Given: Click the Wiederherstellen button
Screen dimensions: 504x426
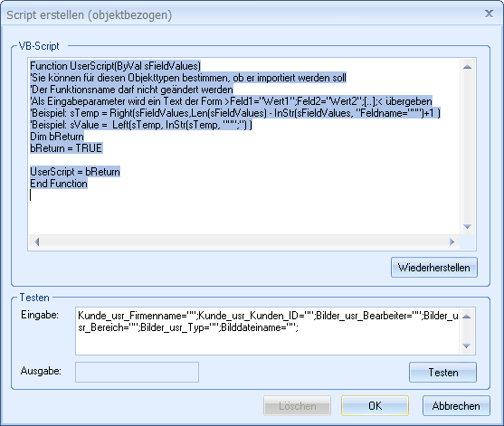Looking at the screenshot, I should pyautogui.click(x=434, y=268).
